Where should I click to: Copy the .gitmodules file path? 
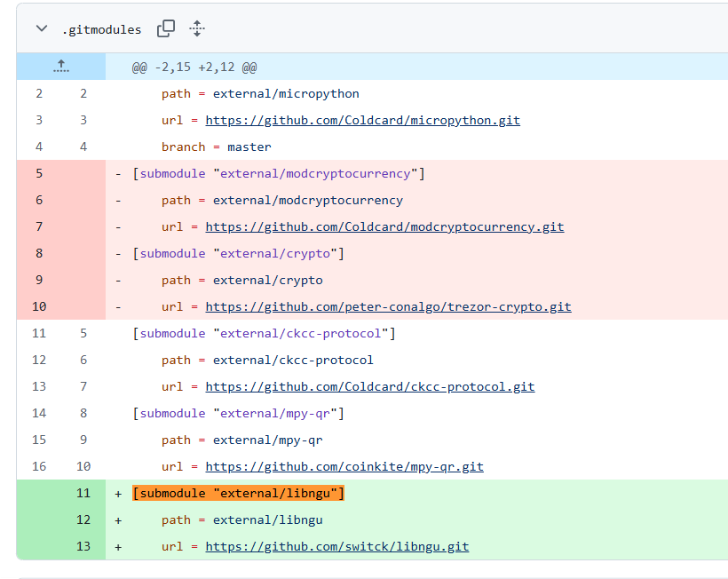click(166, 28)
